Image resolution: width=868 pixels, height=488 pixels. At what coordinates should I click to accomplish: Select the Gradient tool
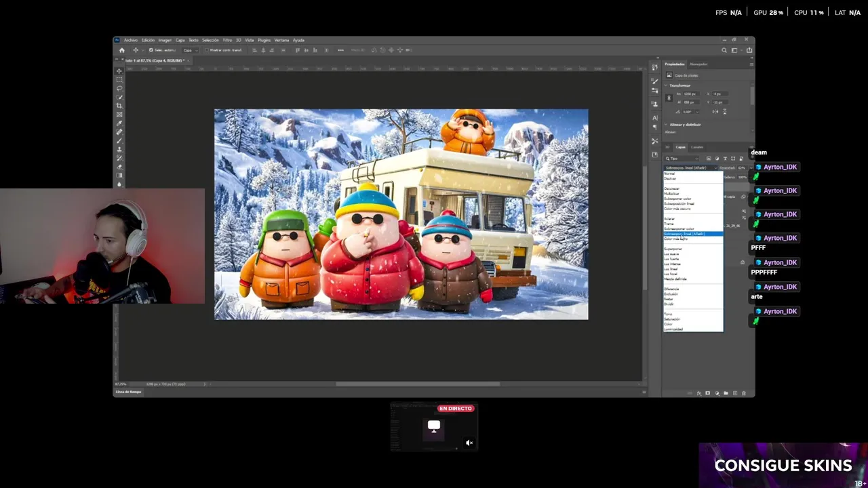[x=119, y=176]
